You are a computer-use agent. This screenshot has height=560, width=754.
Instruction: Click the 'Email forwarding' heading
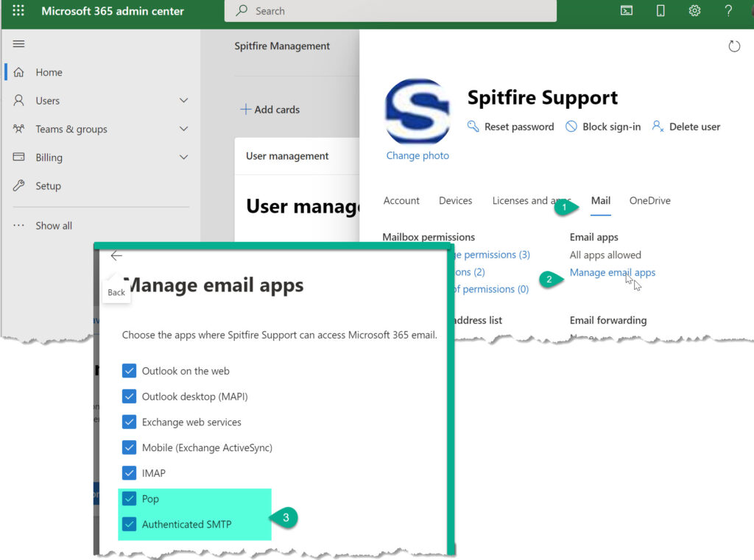point(607,320)
